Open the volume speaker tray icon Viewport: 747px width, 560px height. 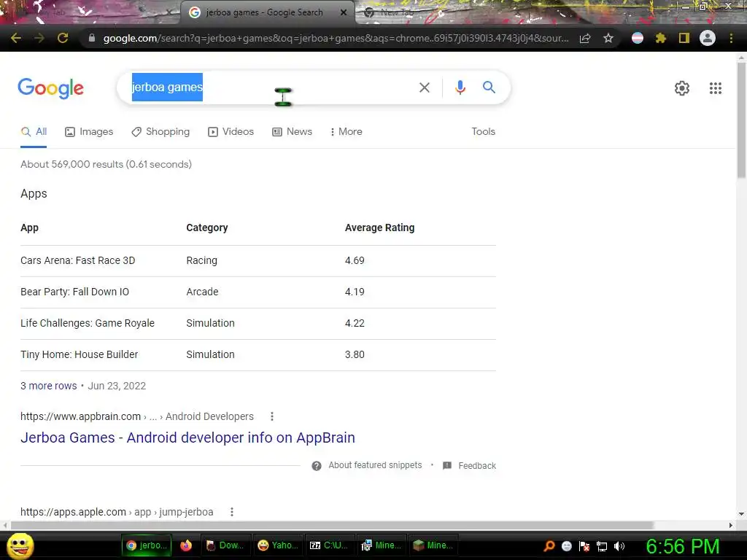(x=619, y=546)
